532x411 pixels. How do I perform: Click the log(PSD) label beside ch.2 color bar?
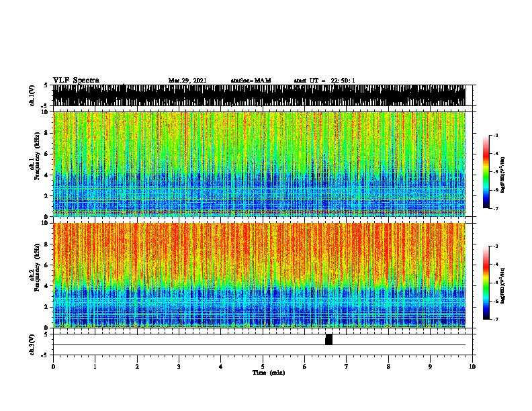[x=502, y=285]
